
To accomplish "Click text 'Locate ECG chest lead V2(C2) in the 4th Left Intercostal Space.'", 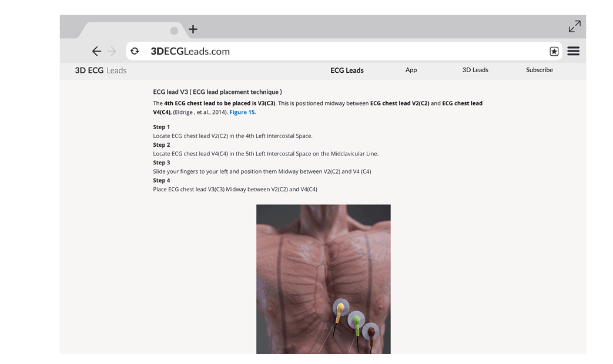I will (233, 136).
